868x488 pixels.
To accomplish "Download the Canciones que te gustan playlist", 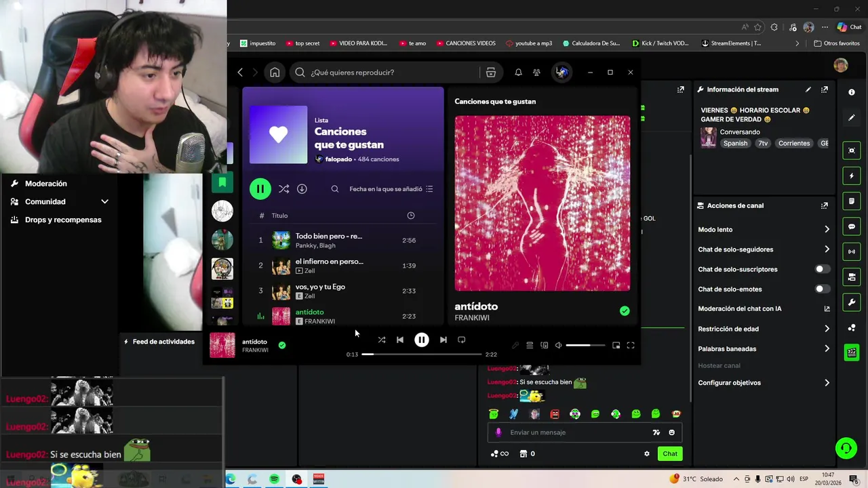I will click(302, 189).
